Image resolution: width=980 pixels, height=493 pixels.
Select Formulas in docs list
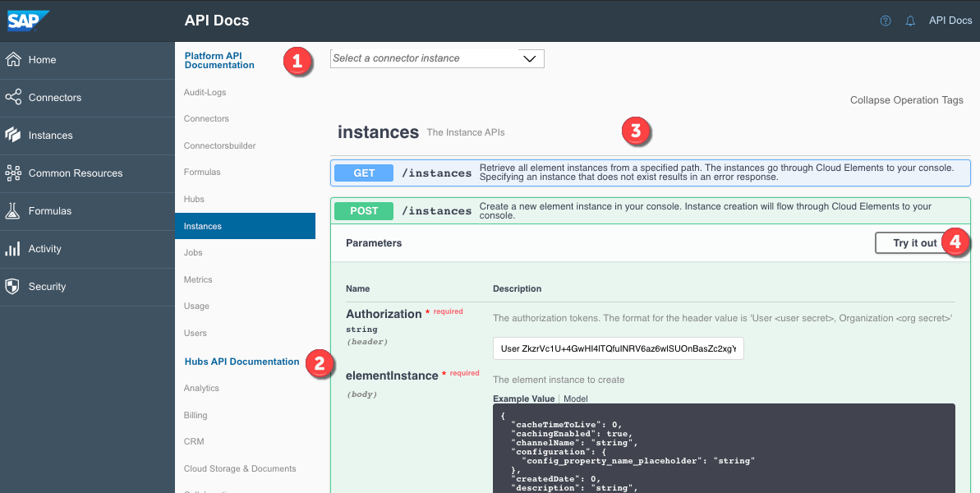point(202,172)
